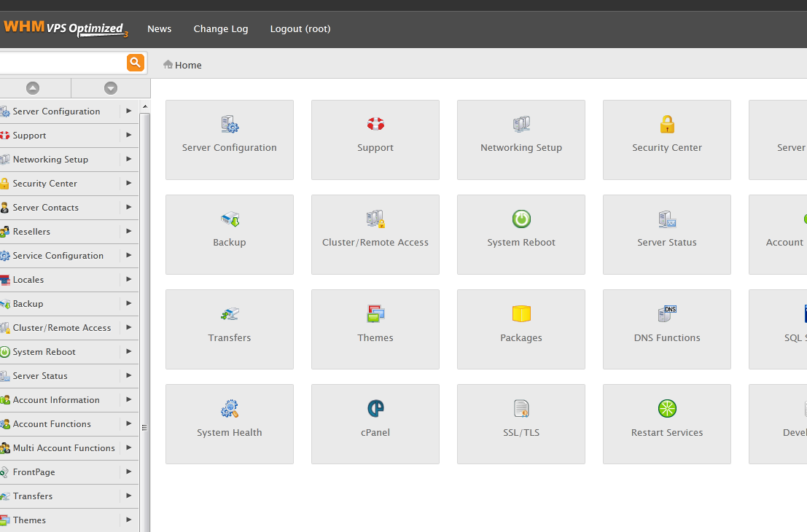The height and width of the screenshot is (532, 807).
Task: Expand the Service Configuration sidebar arrow
Action: click(x=128, y=255)
